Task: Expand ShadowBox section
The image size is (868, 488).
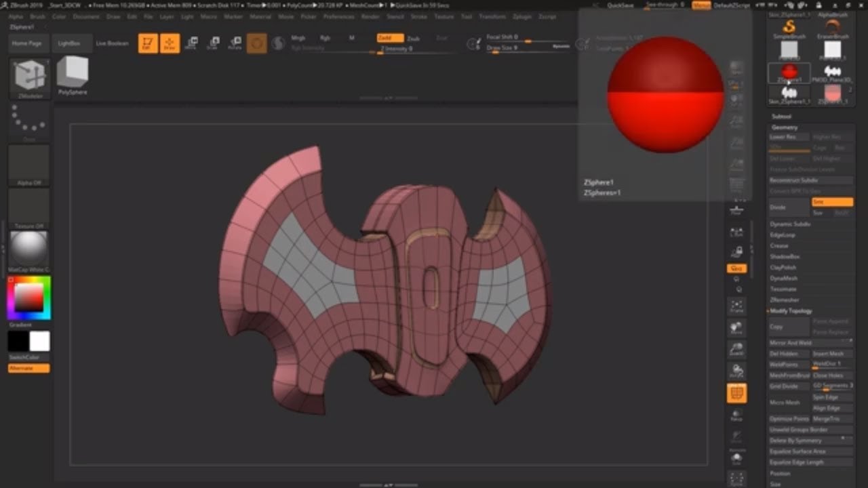Action: (x=785, y=256)
